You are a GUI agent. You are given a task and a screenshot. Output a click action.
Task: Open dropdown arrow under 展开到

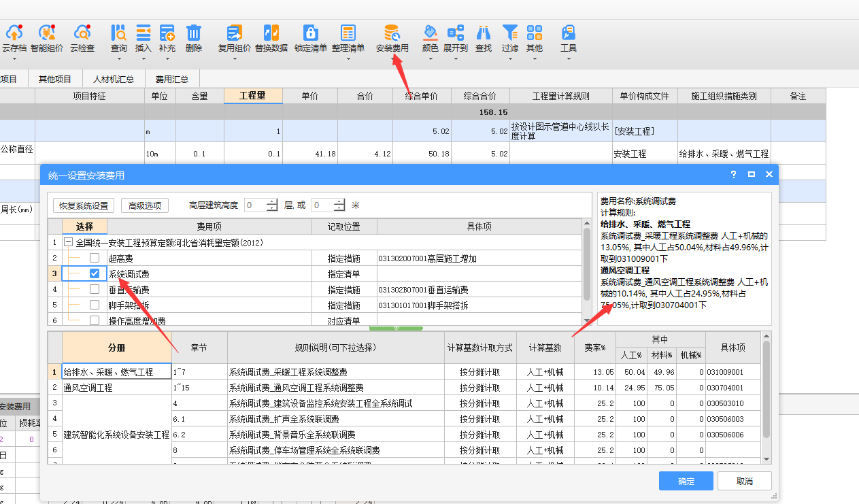(456, 58)
